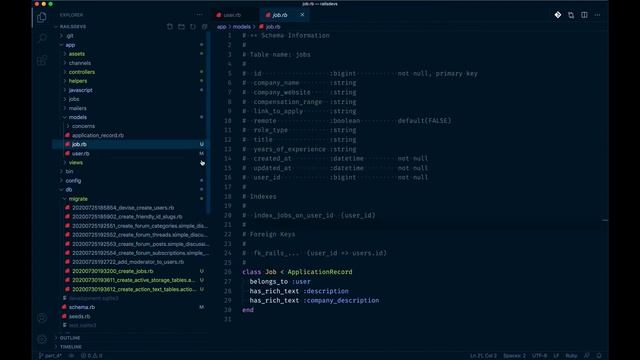Click Ruby icon of job.rb in breadcrumb

pos(261,27)
